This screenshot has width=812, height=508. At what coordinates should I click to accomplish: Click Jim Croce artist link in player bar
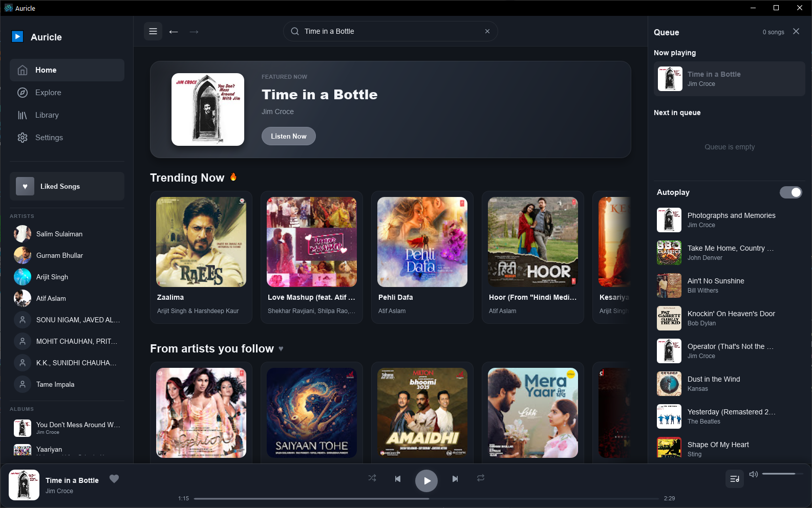coord(59,491)
